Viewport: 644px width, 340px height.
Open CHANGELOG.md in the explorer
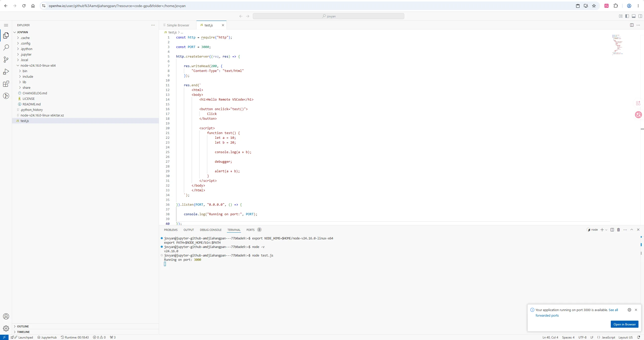pos(85,93)
